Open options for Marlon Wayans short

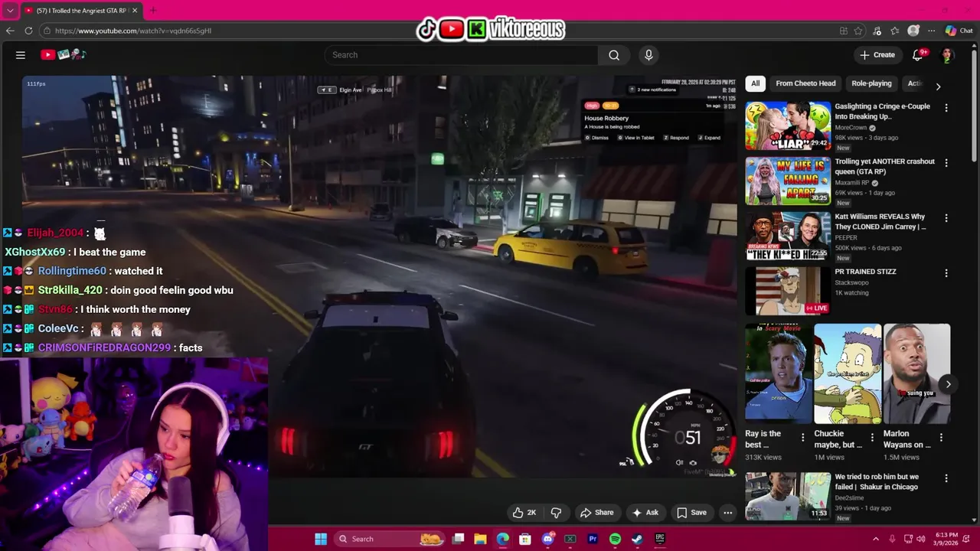(x=941, y=438)
